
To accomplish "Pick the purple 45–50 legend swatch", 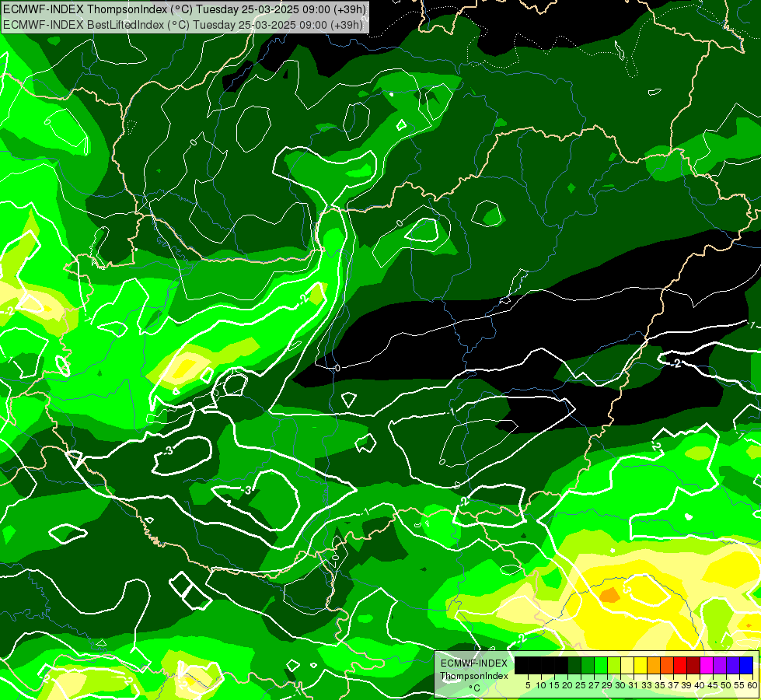I will click(x=720, y=665).
